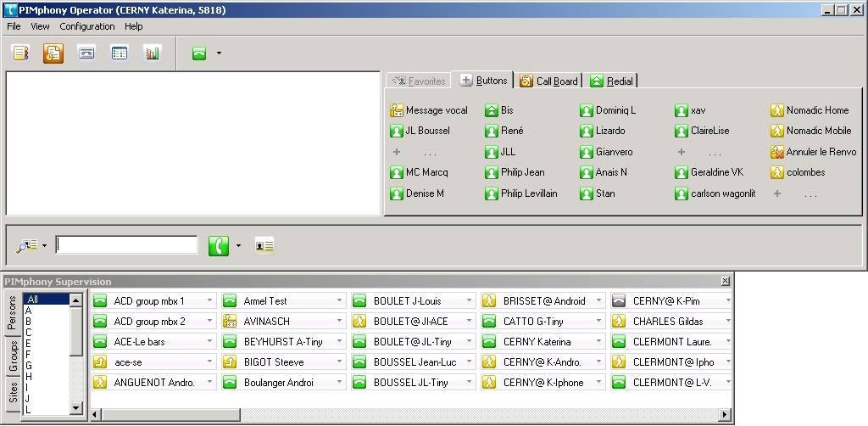Call Dominiq L speed dial
Image resolution: width=868 pixels, height=426 pixels.
[608, 110]
